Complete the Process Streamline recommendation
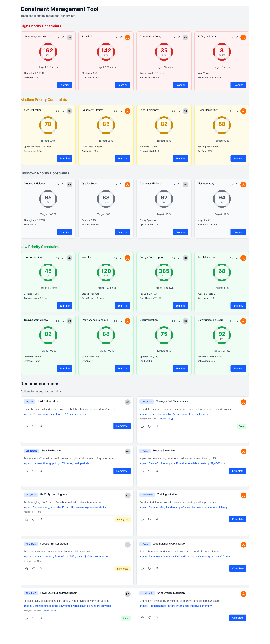270x644 pixels. tap(238, 471)
